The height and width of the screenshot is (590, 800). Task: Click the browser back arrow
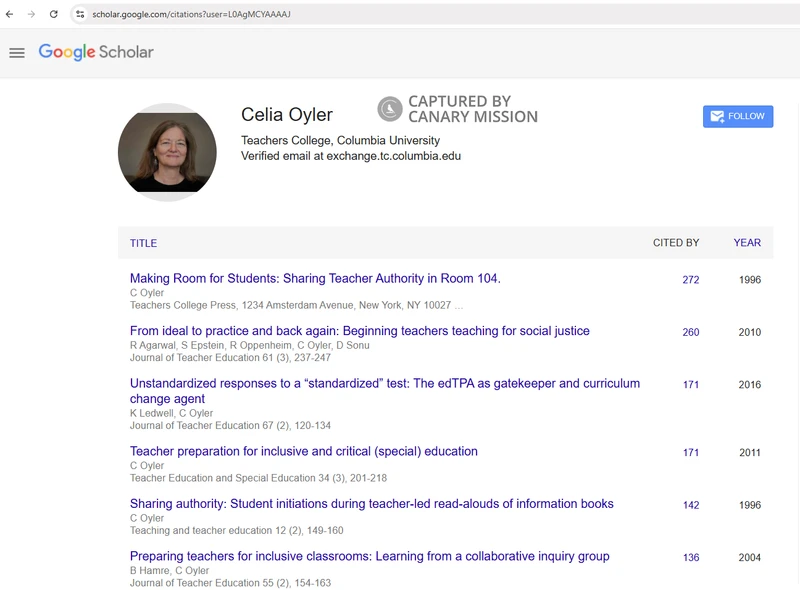(x=9, y=14)
